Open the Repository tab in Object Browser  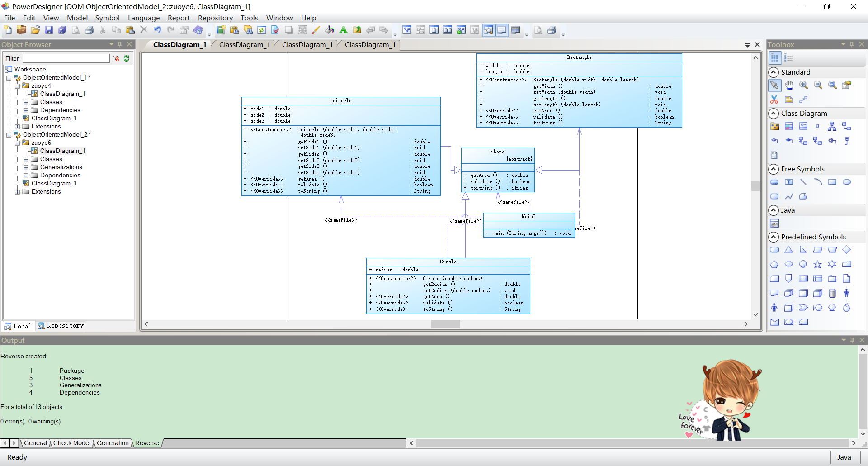coord(61,326)
